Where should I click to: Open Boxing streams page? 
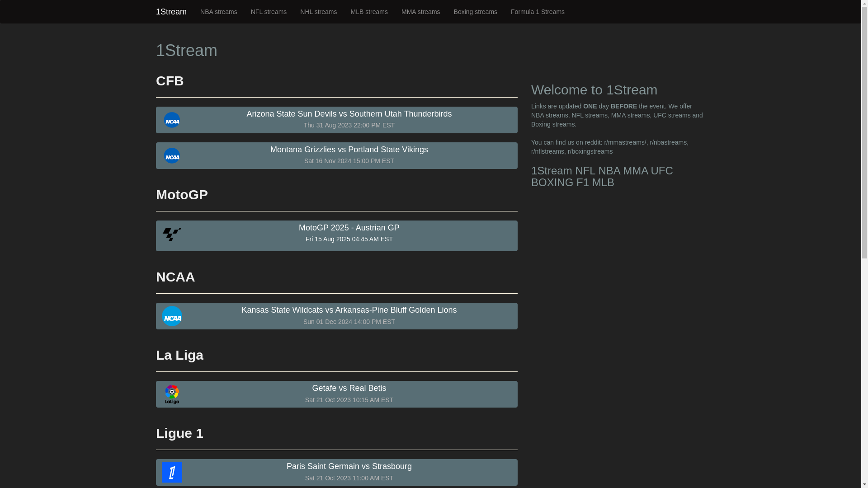475,12
